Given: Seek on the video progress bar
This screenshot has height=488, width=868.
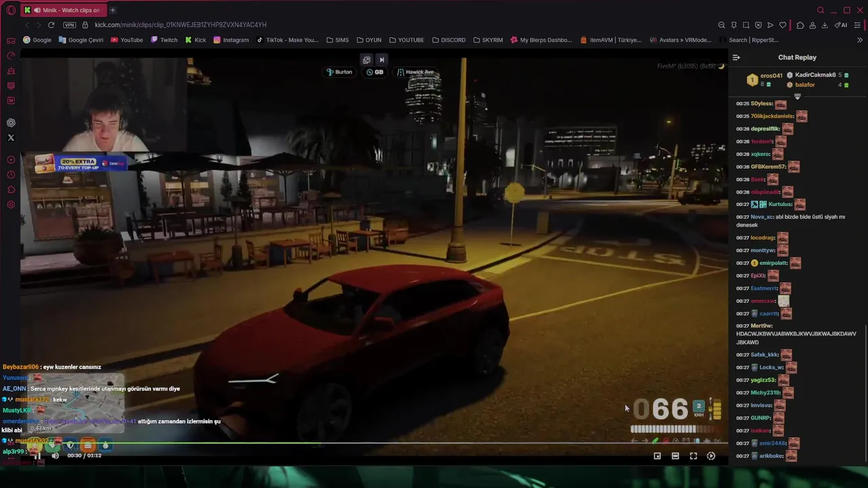Looking at the screenshot, I should [374, 444].
